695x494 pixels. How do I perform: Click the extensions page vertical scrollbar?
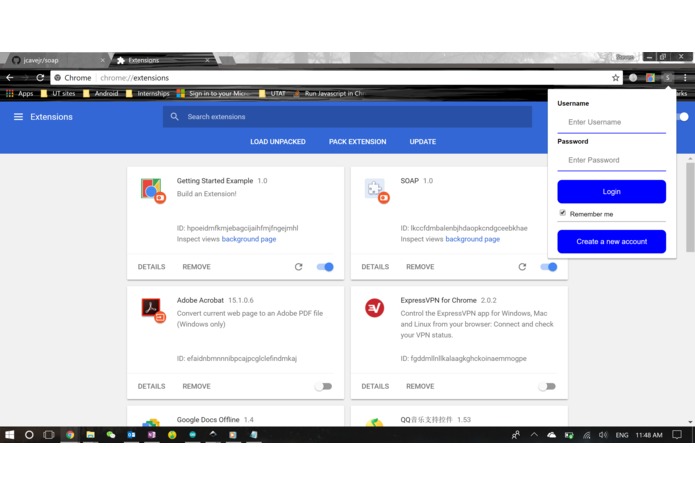click(690, 207)
